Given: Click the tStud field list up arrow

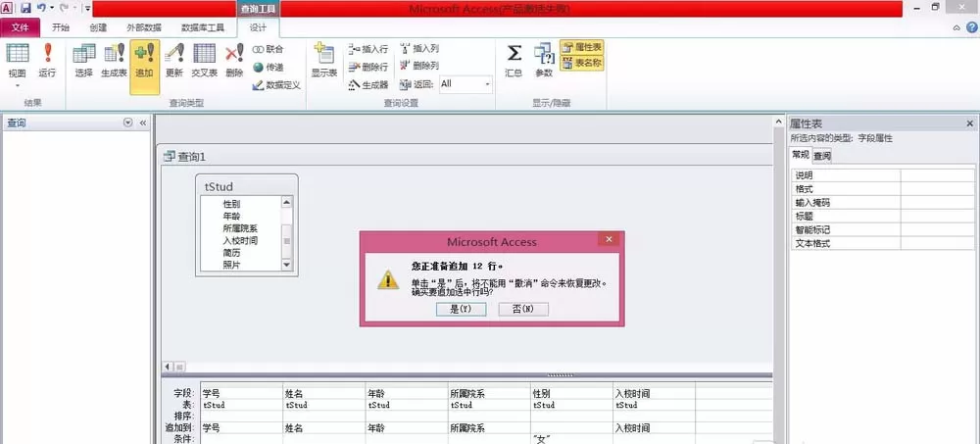Looking at the screenshot, I should coord(287,202).
